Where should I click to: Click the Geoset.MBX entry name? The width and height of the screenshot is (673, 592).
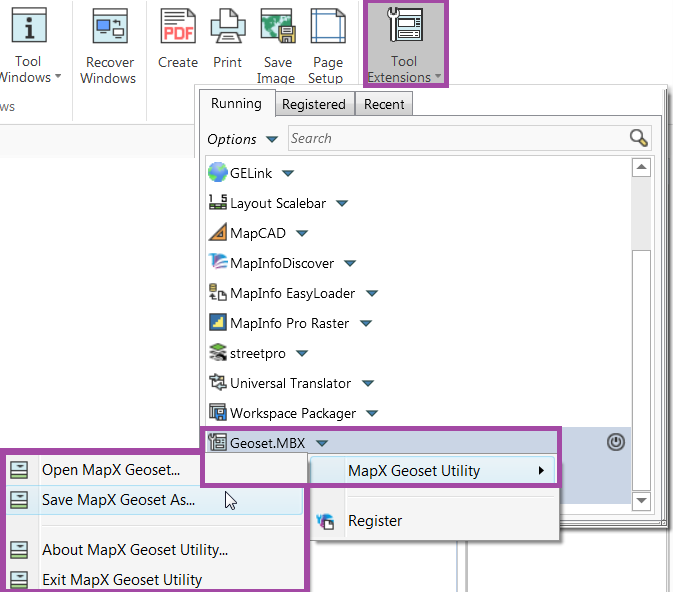pyautogui.click(x=268, y=443)
